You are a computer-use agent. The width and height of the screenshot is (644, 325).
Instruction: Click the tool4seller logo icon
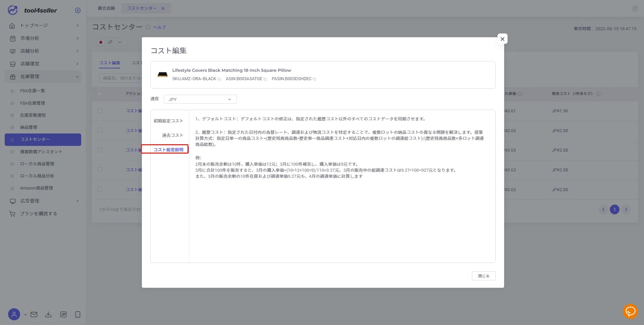pos(13,10)
